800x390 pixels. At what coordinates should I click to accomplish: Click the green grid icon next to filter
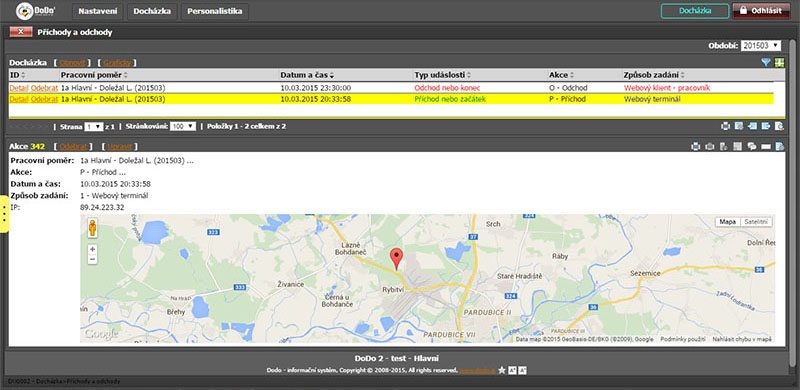(x=779, y=63)
